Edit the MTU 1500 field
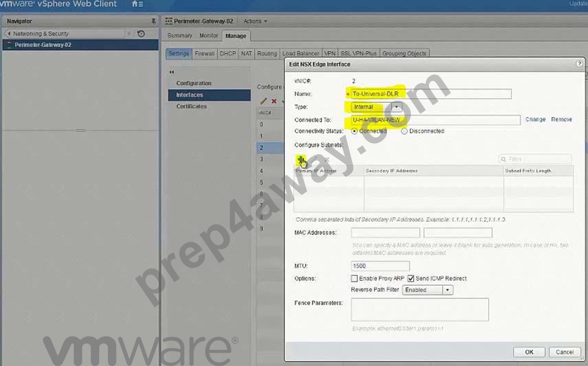Viewport: 588px width, 366px height. pos(380,266)
